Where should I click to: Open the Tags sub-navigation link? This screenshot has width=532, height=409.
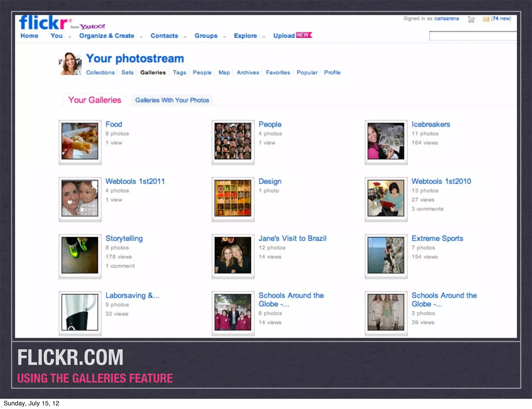[179, 72]
